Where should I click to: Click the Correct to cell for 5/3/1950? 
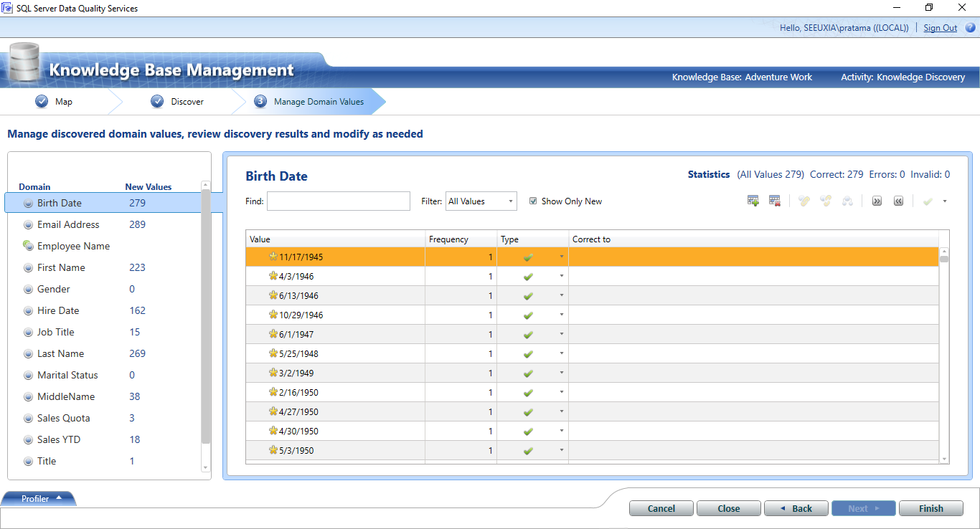[x=754, y=451]
